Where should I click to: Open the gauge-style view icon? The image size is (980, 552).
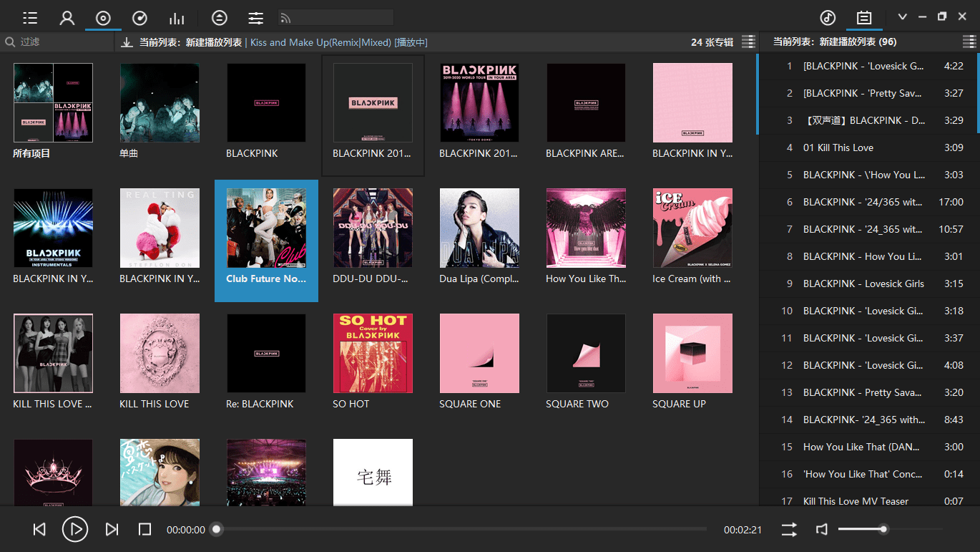[140, 18]
